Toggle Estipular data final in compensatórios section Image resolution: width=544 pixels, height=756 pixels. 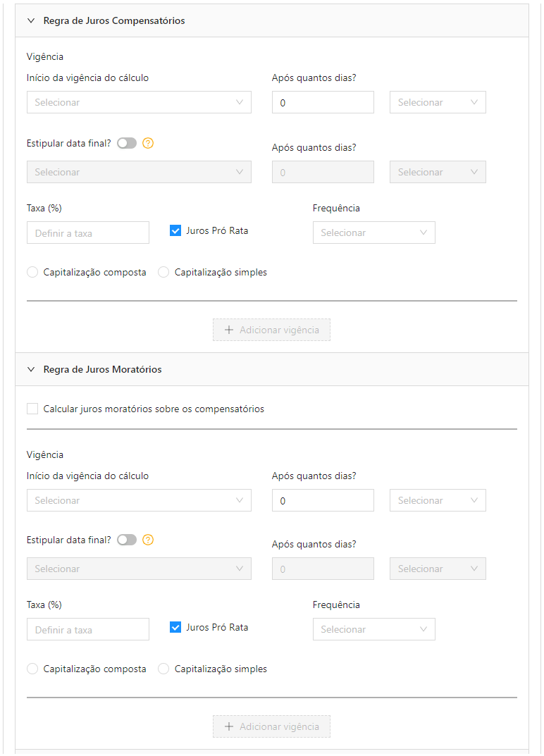click(x=127, y=143)
